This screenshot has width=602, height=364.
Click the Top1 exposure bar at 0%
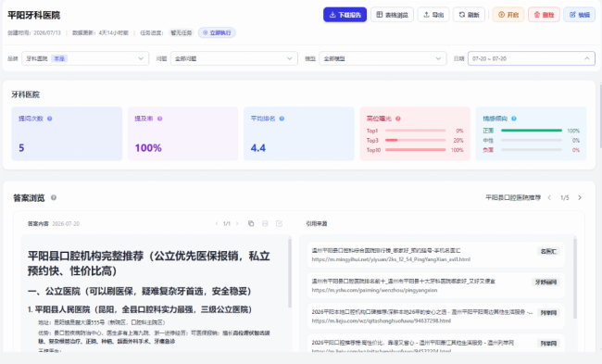(416, 131)
